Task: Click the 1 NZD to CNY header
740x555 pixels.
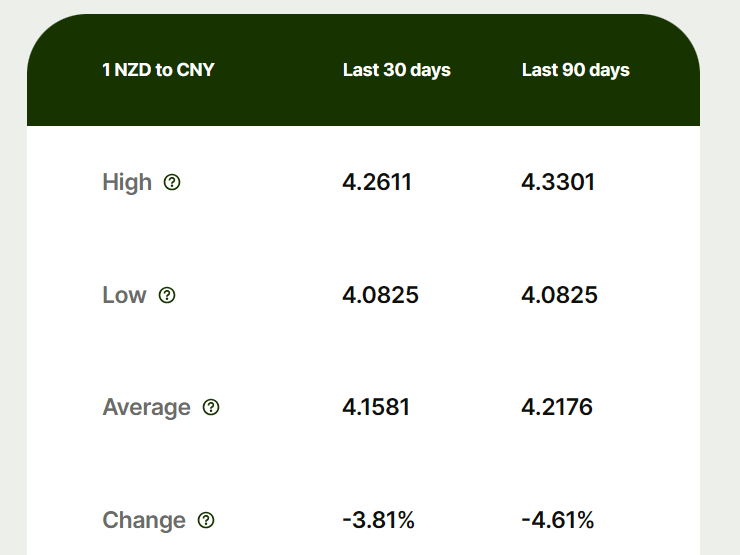Action: coord(158,70)
